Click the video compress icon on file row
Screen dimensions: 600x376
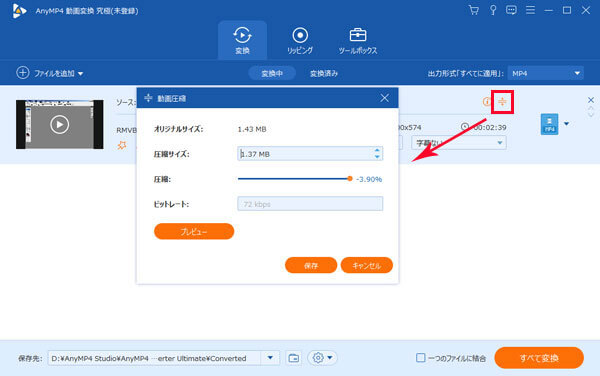click(502, 102)
